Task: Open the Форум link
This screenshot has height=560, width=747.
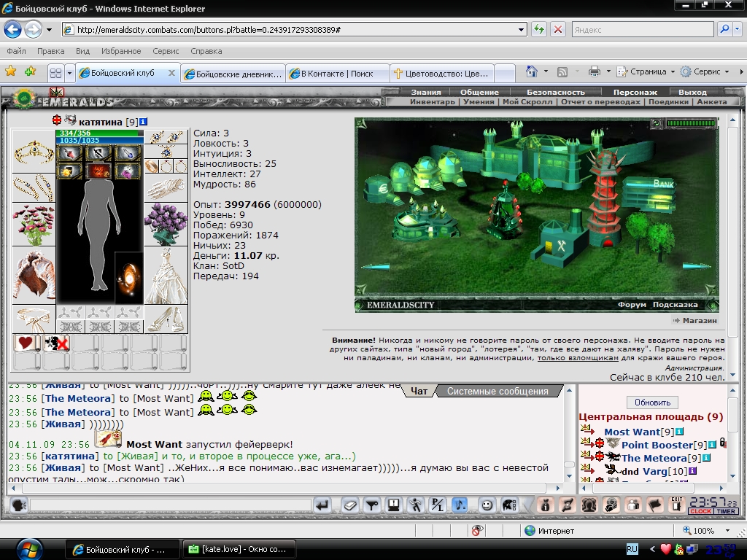Action: point(632,305)
